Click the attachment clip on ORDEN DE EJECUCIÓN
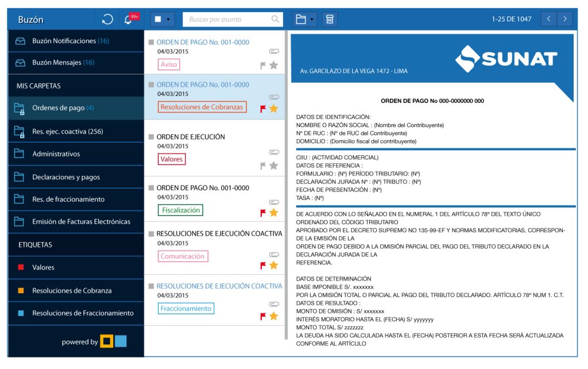 pyautogui.click(x=274, y=152)
